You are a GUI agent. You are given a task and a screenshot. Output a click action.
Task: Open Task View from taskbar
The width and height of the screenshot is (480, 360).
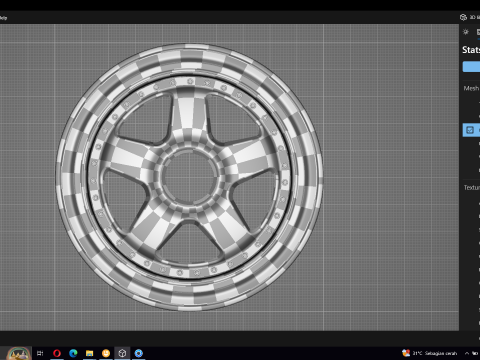point(40,353)
